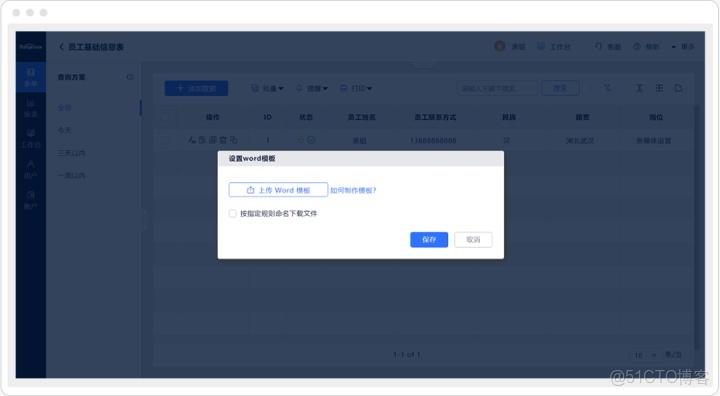Click the add-copy icon in row 1
The height and width of the screenshot is (396, 720).
(x=213, y=140)
